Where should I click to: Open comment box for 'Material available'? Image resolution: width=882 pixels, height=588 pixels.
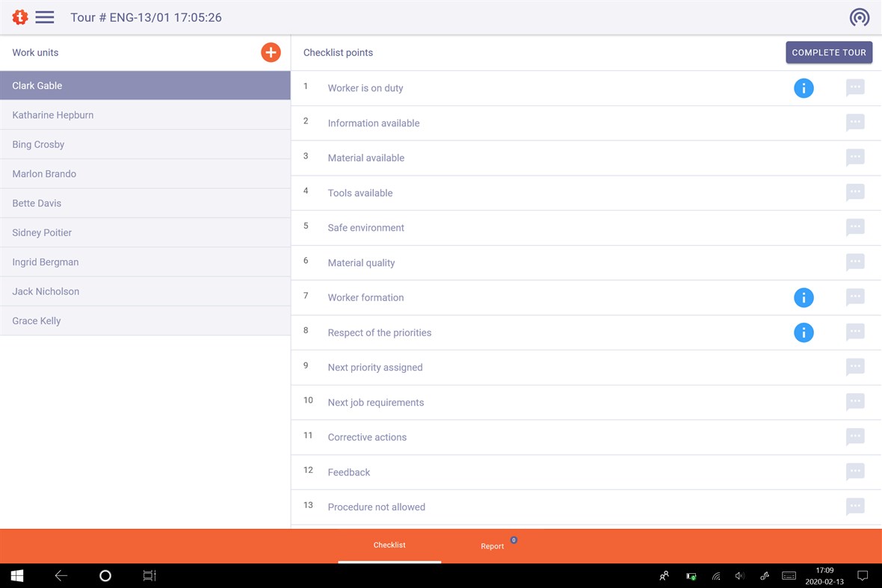[x=854, y=158]
